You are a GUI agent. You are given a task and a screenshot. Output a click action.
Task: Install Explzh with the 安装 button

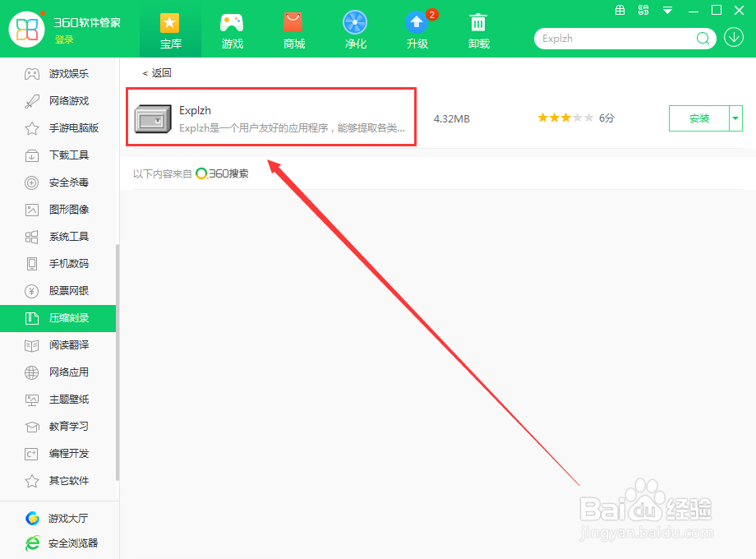point(699,118)
